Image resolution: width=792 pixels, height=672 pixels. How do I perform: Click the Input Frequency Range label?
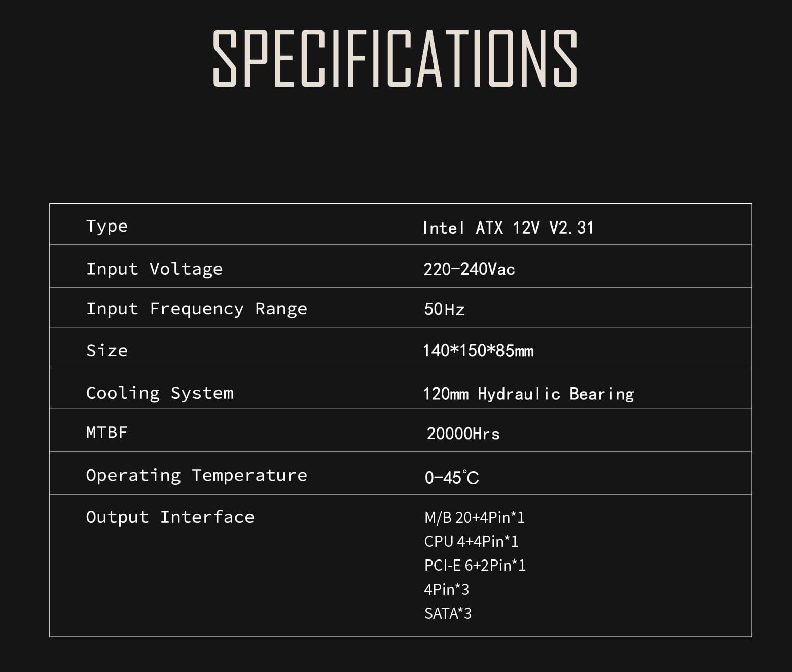pyautogui.click(x=196, y=309)
